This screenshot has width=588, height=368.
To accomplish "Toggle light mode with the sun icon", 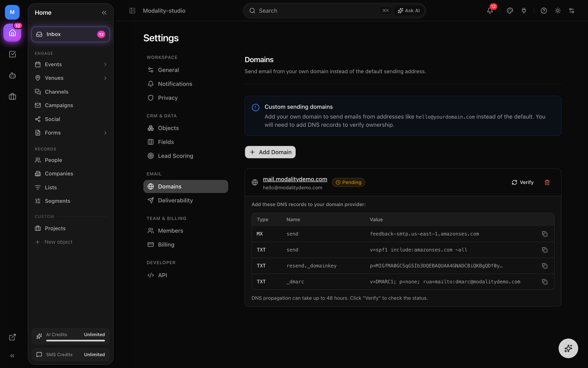I will (x=558, y=11).
